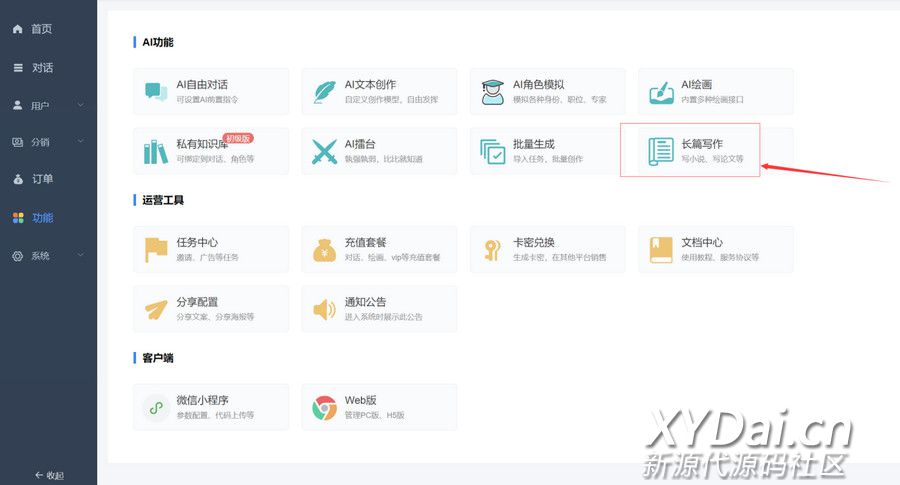
Task: Open 订单 in the sidebar menu
Action: 41,180
